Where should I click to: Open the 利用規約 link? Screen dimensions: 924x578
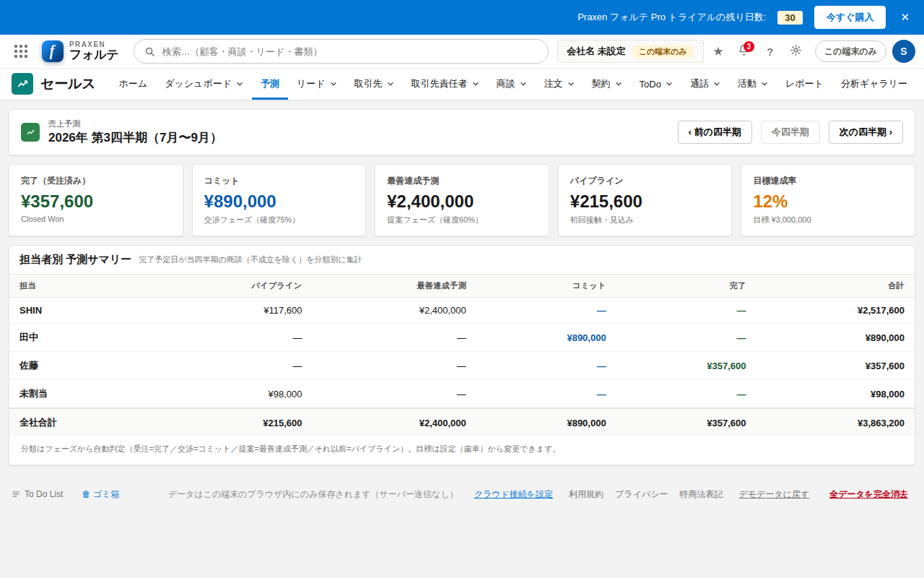click(x=585, y=494)
